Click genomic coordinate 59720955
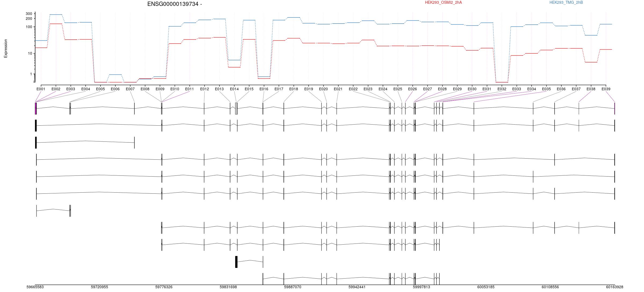The width and height of the screenshot is (644, 292). click(x=100, y=287)
